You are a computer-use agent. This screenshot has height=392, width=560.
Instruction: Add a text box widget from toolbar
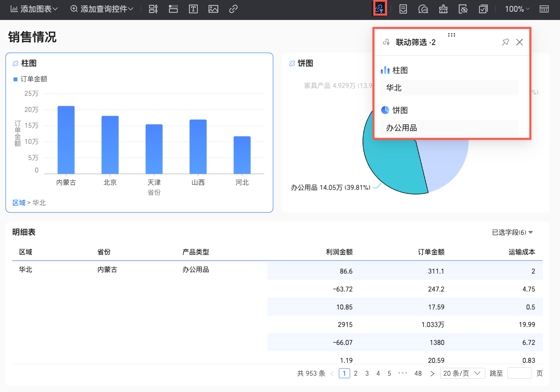193,9
